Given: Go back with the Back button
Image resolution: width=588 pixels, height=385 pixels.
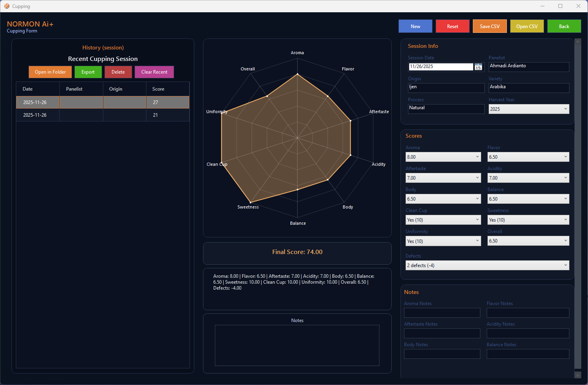Looking at the screenshot, I should pyautogui.click(x=564, y=27).
